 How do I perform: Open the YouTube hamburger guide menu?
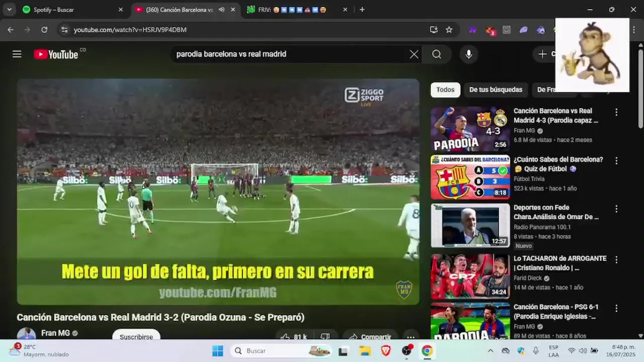[x=17, y=54]
